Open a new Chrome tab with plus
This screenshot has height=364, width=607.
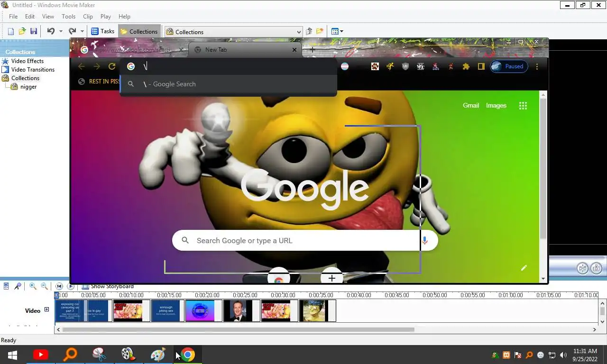pyautogui.click(x=312, y=49)
